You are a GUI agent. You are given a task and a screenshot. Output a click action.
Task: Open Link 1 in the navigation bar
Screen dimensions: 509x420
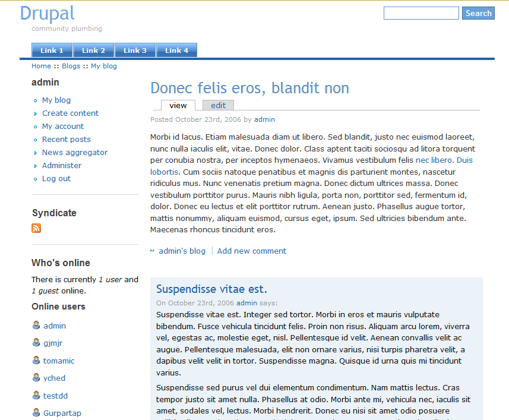click(52, 50)
